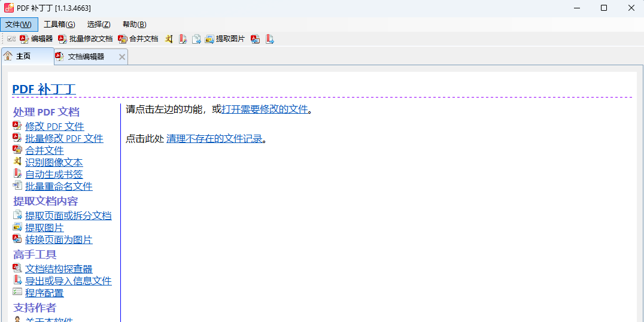The width and height of the screenshot is (644, 322).
Task: Open 导出或导入信息文件 link
Action: click(68, 281)
